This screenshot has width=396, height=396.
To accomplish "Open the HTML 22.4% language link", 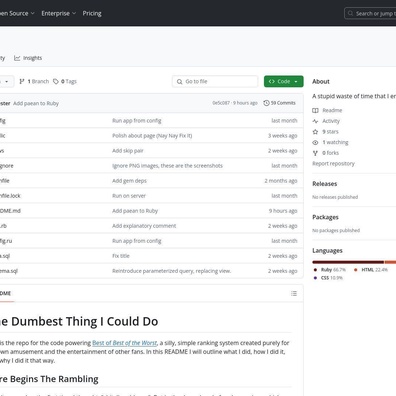I will 375,270.
